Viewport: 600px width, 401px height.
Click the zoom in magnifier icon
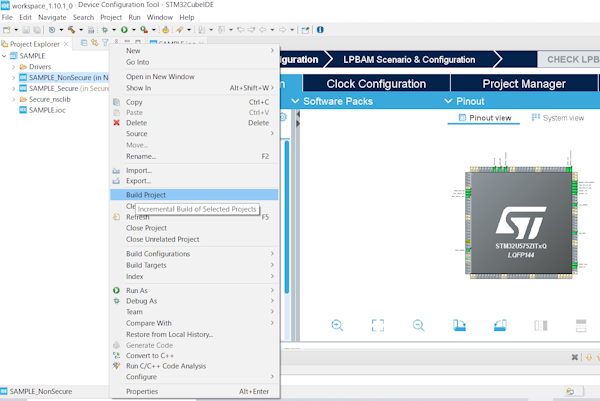(337, 325)
